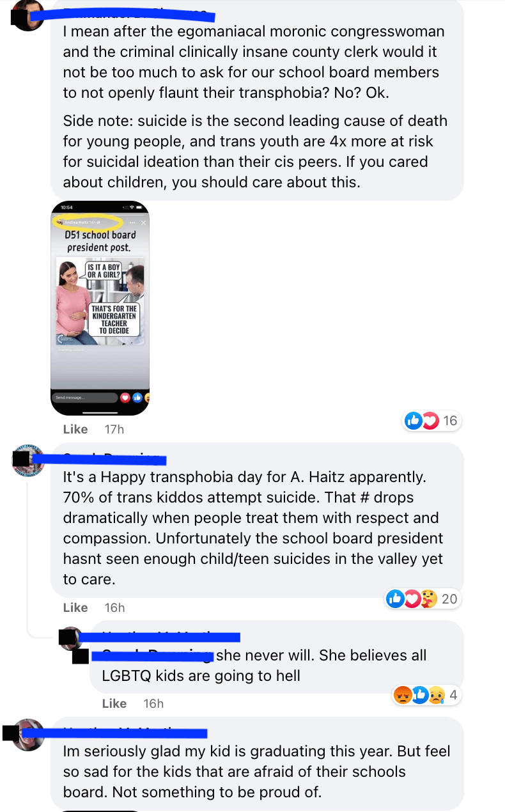The height and width of the screenshot is (812, 505).
Task: View reactions on the comment with 20 reactions
Action: tap(423, 599)
